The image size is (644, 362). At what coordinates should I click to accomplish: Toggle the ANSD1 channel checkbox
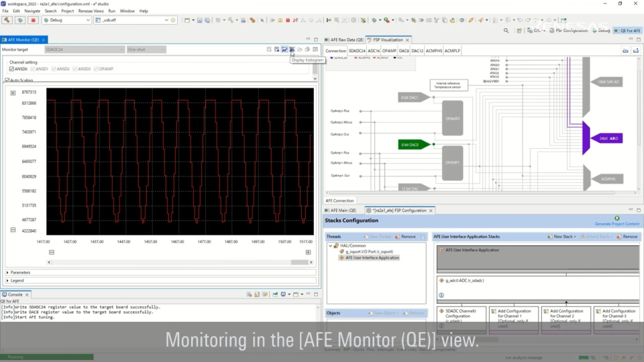click(x=33, y=69)
